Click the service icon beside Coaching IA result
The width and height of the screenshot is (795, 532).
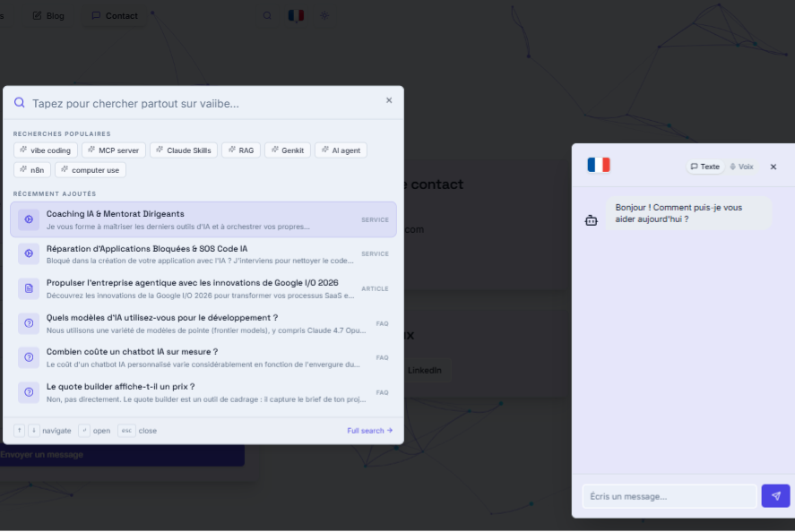tap(29, 219)
